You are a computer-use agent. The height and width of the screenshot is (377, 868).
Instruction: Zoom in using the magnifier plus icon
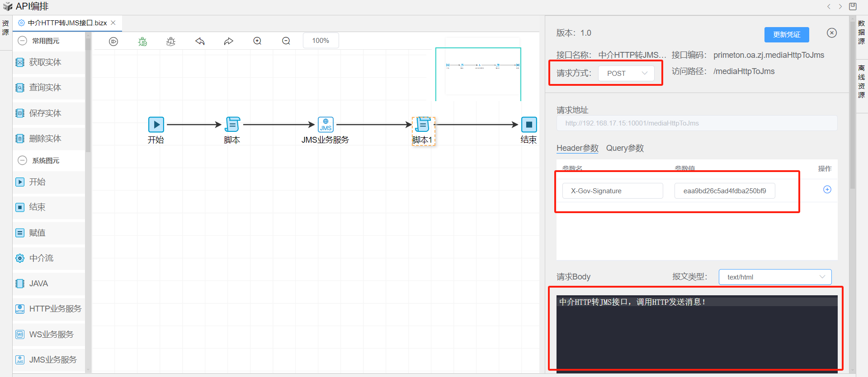point(257,41)
